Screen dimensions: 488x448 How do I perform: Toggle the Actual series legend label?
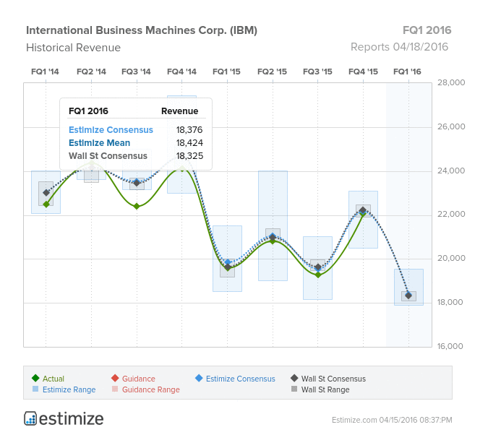pos(53,379)
